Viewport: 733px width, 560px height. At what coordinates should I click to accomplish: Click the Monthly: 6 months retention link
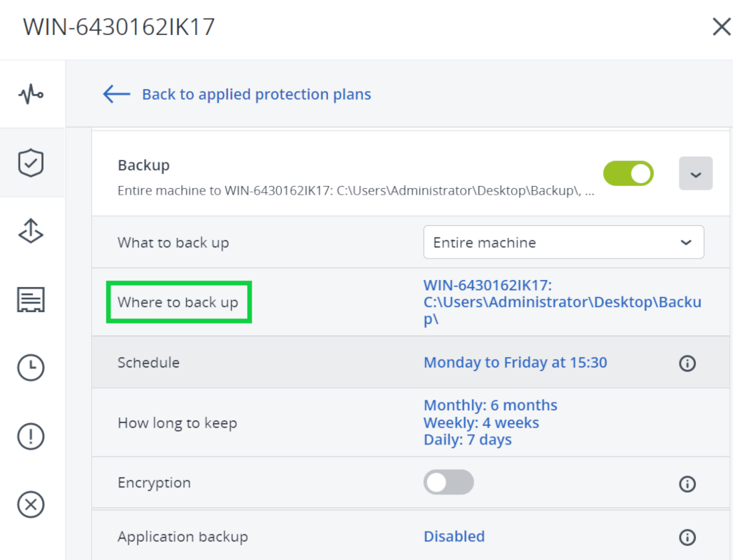pos(490,405)
